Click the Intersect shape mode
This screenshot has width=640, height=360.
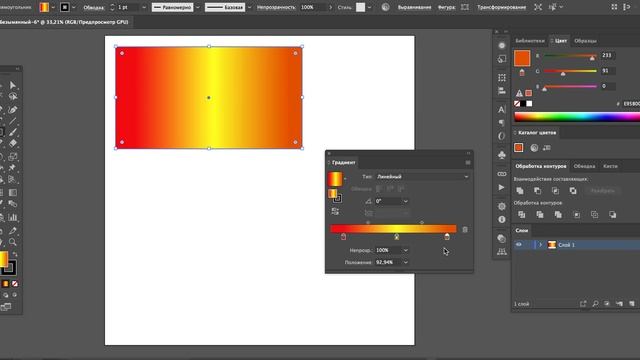click(556, 191)
